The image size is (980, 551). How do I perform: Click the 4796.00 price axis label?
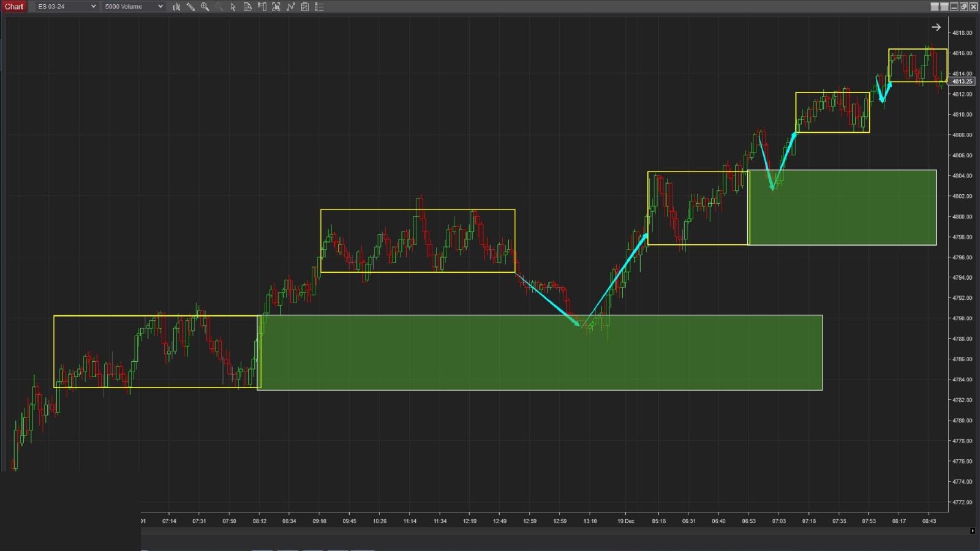point(962,257)
